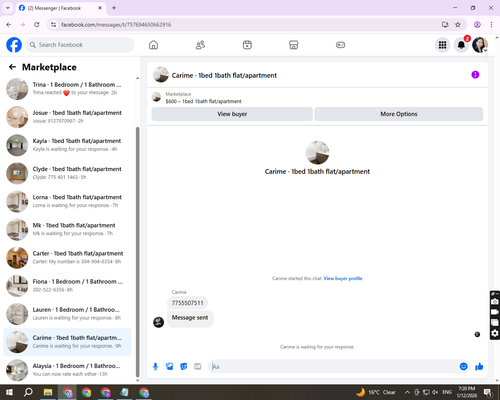Screen dimensions: 500x400
Task: Open Clyde 1bed 1bath conversation
Action: coord(68,173)
